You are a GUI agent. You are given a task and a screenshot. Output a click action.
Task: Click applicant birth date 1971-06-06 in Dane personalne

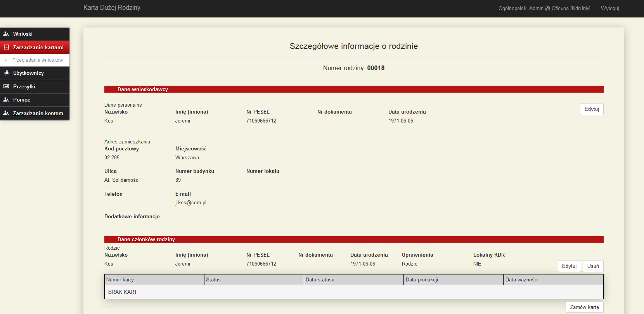point(401,121)
